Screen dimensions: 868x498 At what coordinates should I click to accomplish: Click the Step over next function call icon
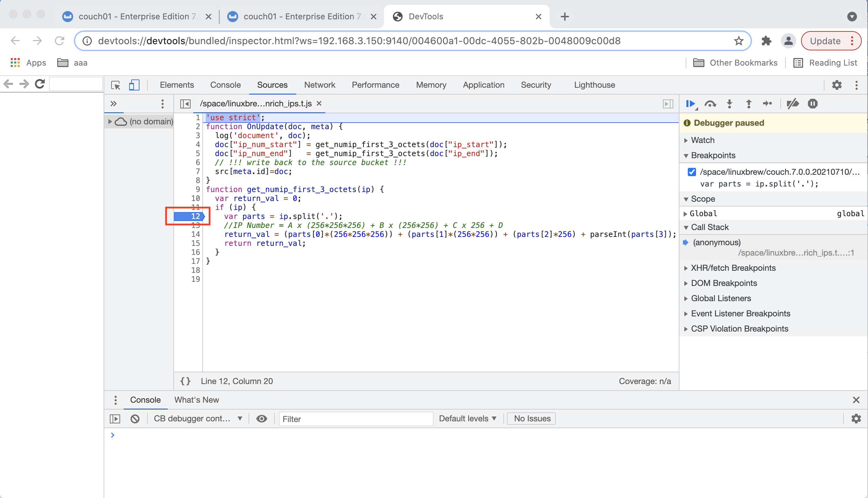point(711,103)
